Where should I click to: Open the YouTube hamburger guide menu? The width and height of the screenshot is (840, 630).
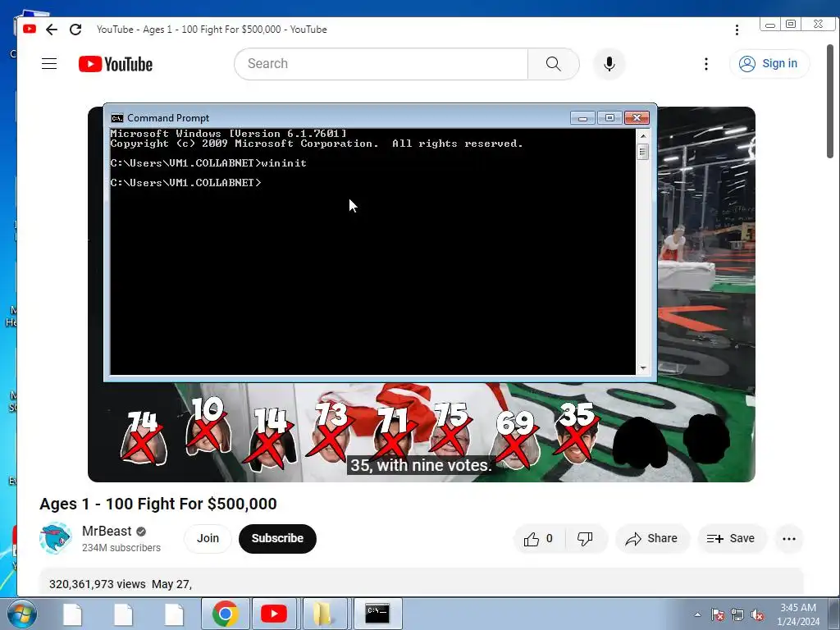pyautogui.click(x=49, y=64)
